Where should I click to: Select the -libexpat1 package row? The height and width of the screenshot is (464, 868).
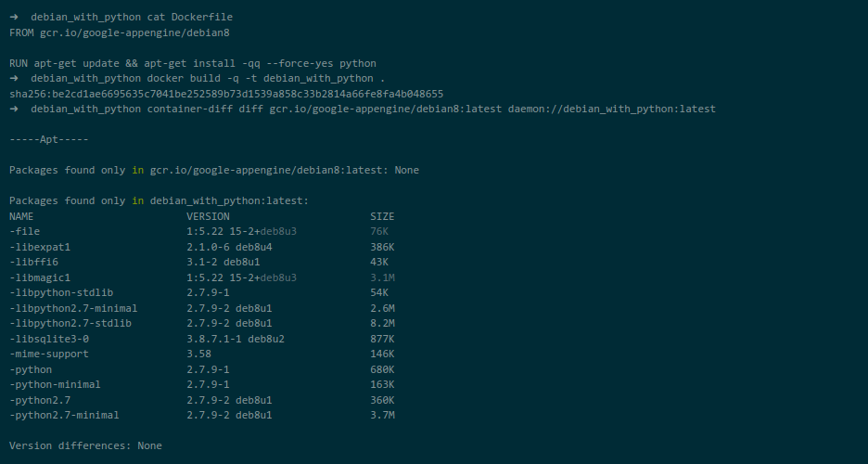coord(202,247)
